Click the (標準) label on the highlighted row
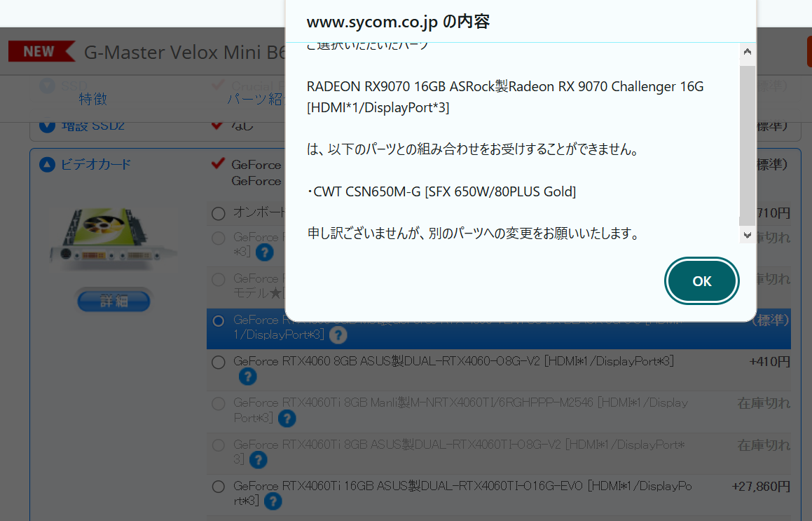The image size is (812, 521). [771, 320]
